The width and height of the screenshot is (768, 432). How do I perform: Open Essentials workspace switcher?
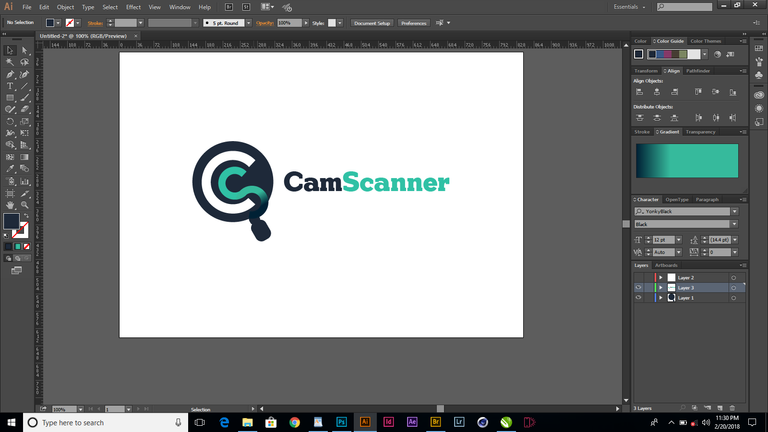[629, 7]
